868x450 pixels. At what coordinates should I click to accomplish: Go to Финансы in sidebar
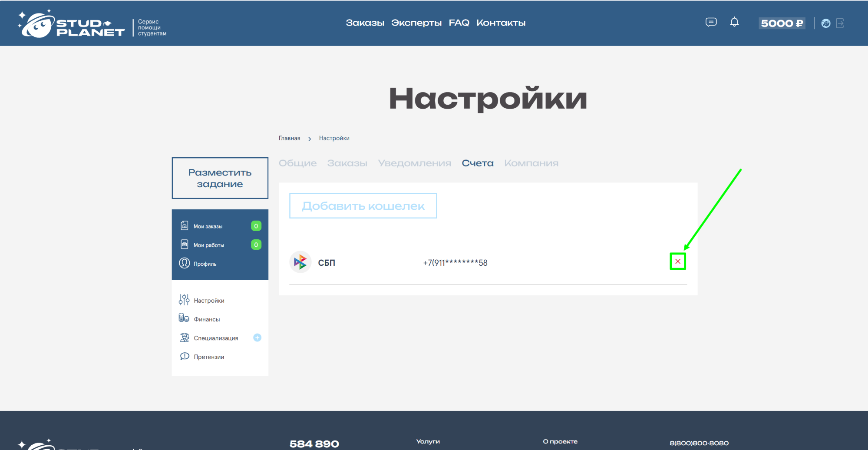(207, 319)
